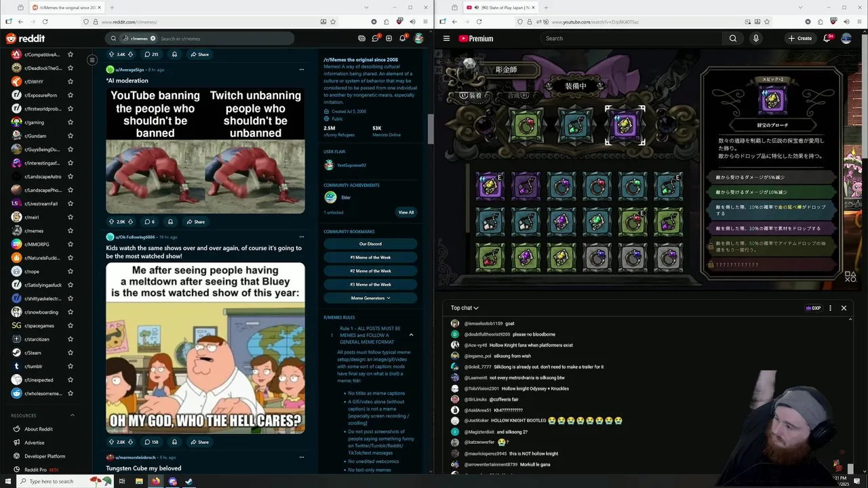Open the 215 comments button
This screenshot has height=488, width=868.
point(151,54)
